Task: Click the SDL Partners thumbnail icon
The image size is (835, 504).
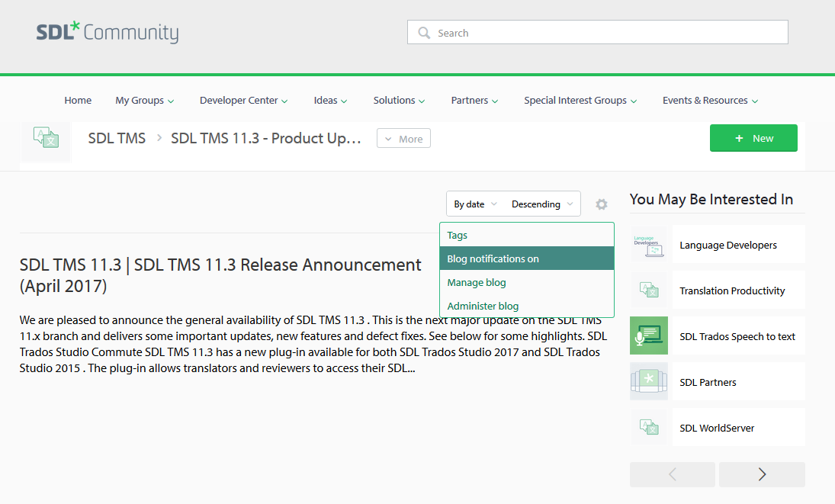Action: (x=649, y=381)
